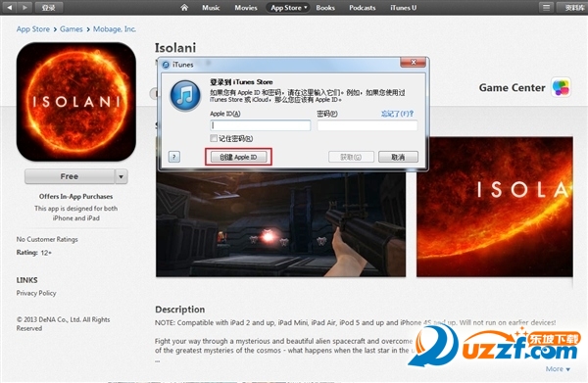Screen dimensions: 588x383
Task: Click the LINKS heading
Action: tap(26, 280)
